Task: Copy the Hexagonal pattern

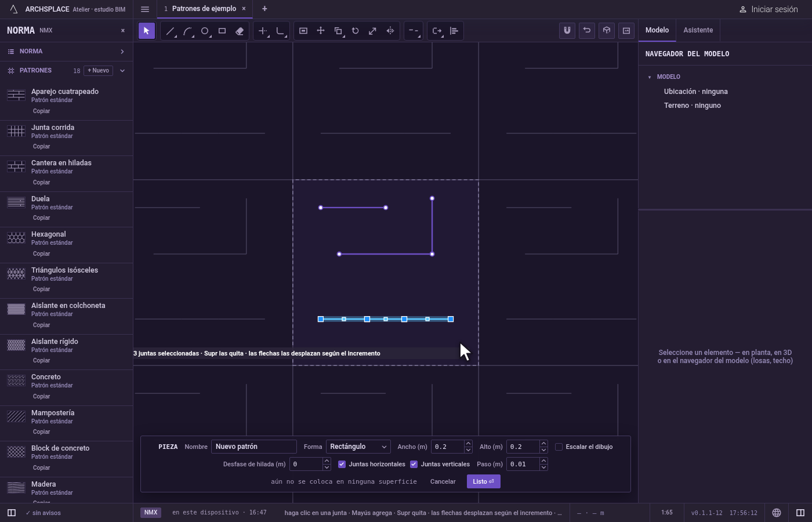Action: tap(41, 254)
